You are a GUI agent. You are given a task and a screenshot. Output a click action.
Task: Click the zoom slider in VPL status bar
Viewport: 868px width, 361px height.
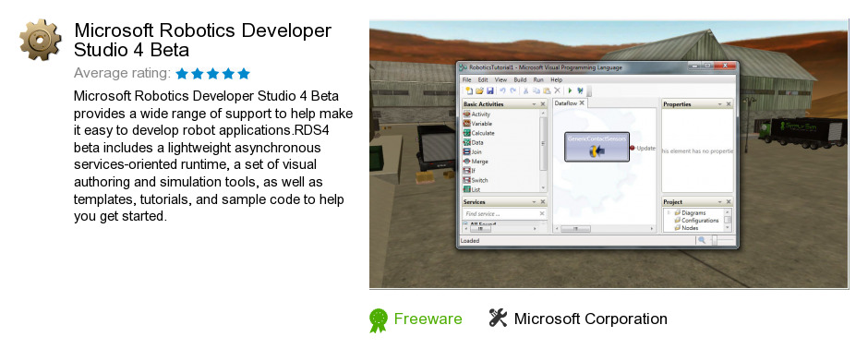pos(715,240)
